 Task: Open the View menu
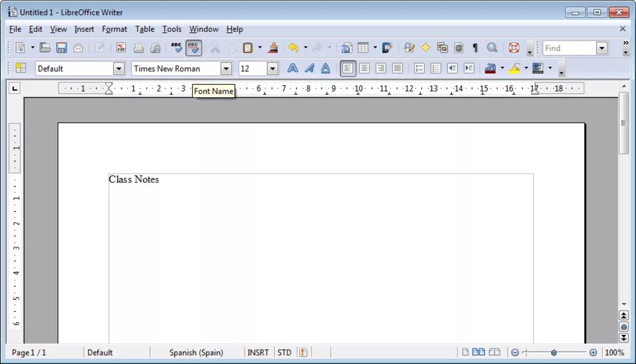(59, 29)
